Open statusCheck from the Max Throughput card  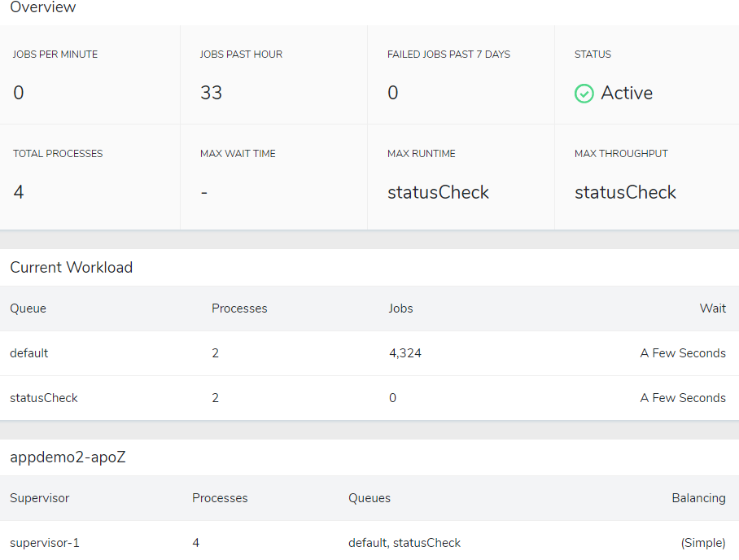click(x=625, y=192)
